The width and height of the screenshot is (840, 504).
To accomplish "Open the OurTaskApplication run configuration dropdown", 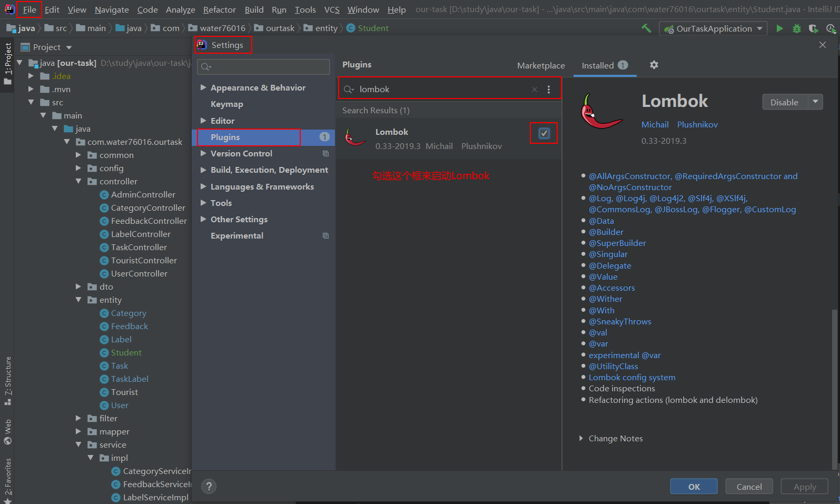I will [x=713, y=28].
